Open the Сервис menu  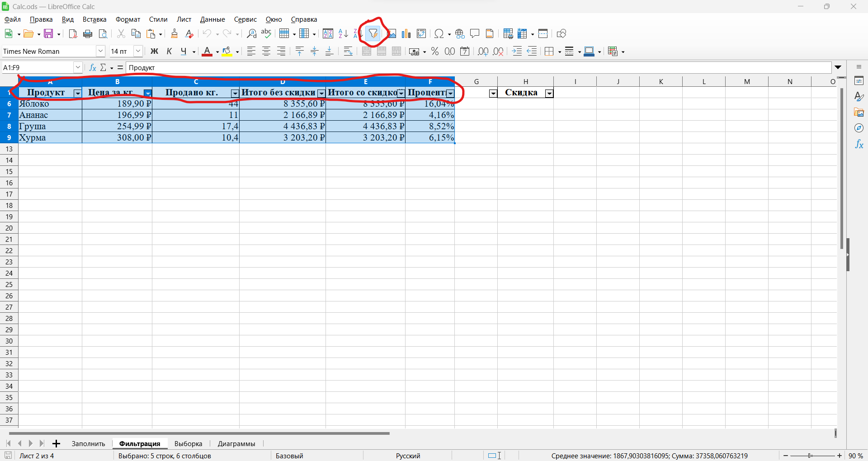coord(245,19)
